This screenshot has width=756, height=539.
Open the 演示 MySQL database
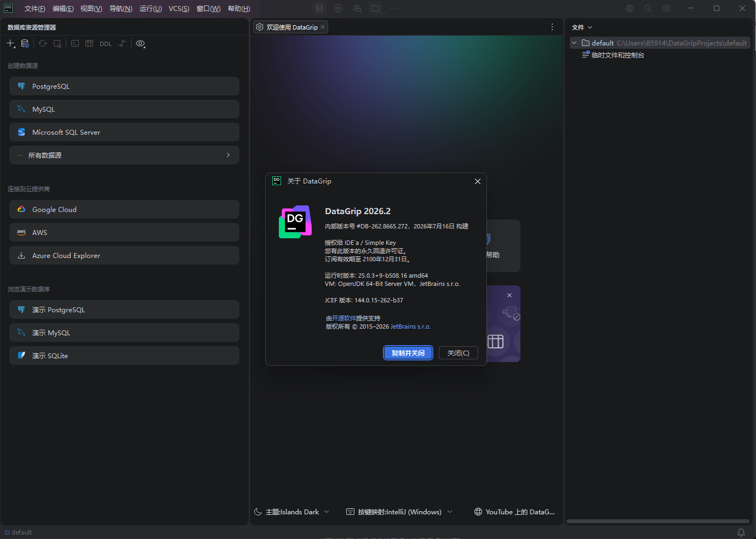click(x=124, y=332)
